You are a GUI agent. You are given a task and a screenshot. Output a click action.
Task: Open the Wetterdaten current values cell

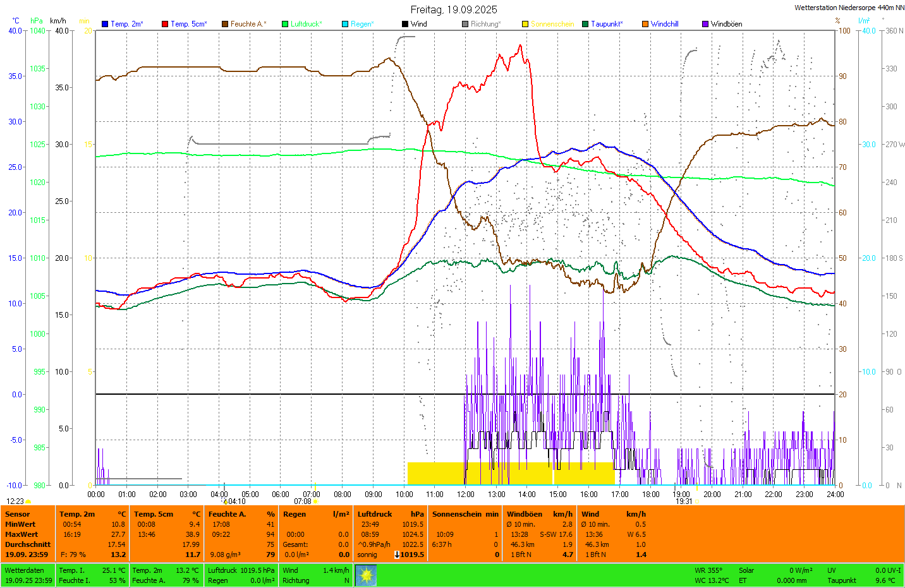[28, 575]
